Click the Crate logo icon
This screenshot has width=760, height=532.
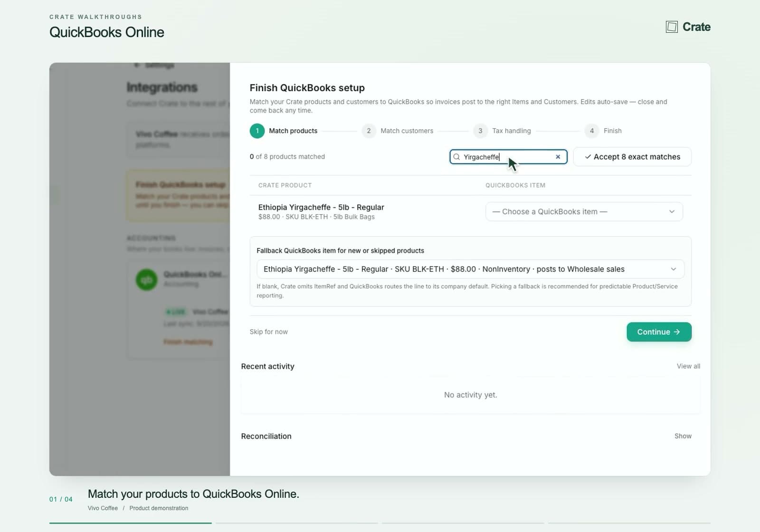pyautogui.click(x=672, y=27)
